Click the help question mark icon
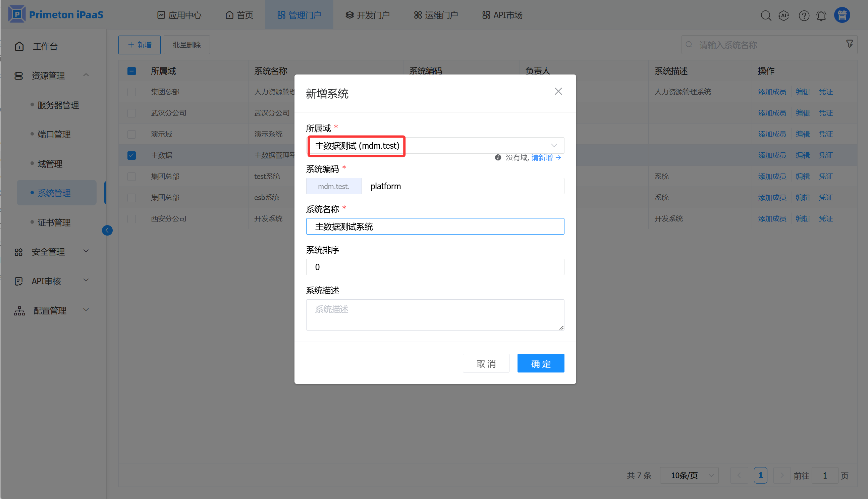Screen dimensions: 868x499 [804, 15]
